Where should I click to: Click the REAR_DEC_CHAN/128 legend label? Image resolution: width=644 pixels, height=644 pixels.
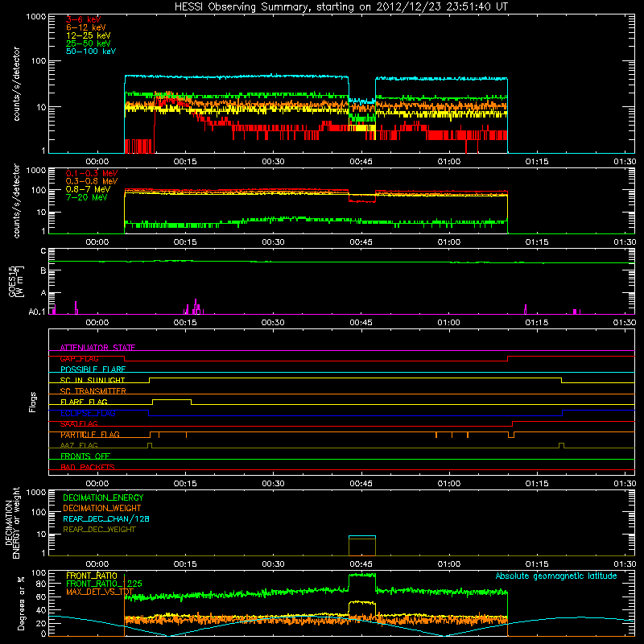pyautogui.click(x=106, y=518)
